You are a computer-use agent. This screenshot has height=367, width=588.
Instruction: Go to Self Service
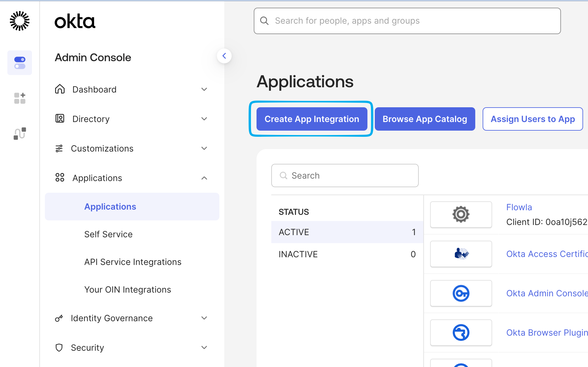108,234
